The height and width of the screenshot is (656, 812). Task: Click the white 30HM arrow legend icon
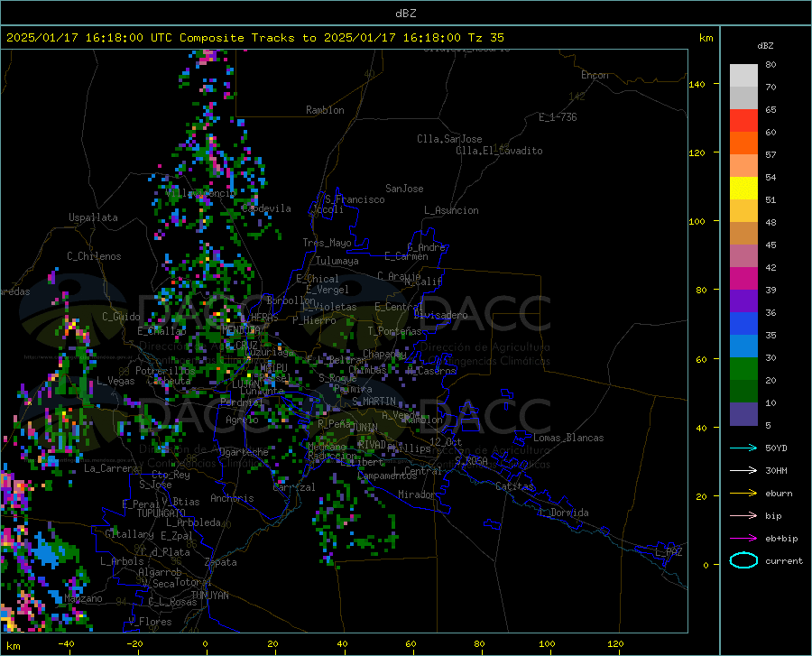(743, 470)
